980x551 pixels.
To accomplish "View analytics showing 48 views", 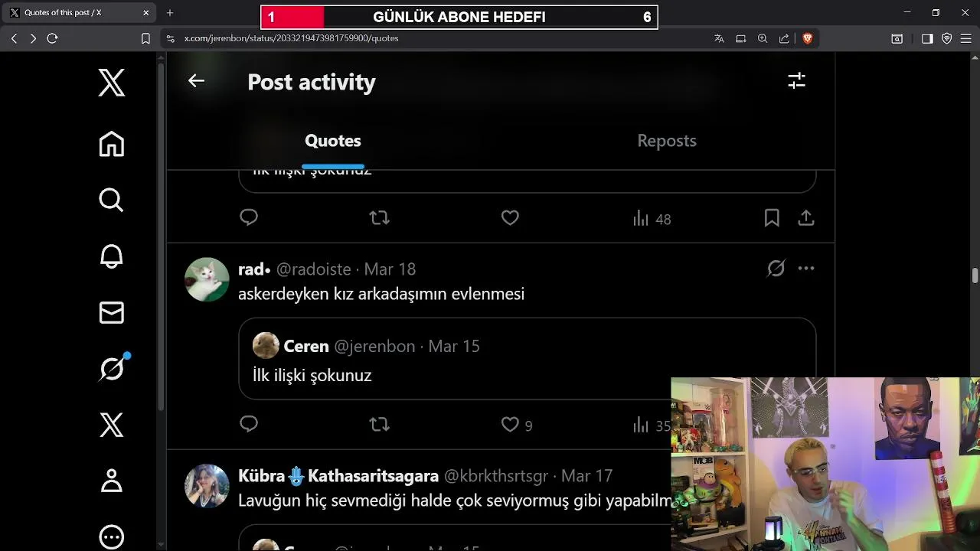I will point(652,219).
